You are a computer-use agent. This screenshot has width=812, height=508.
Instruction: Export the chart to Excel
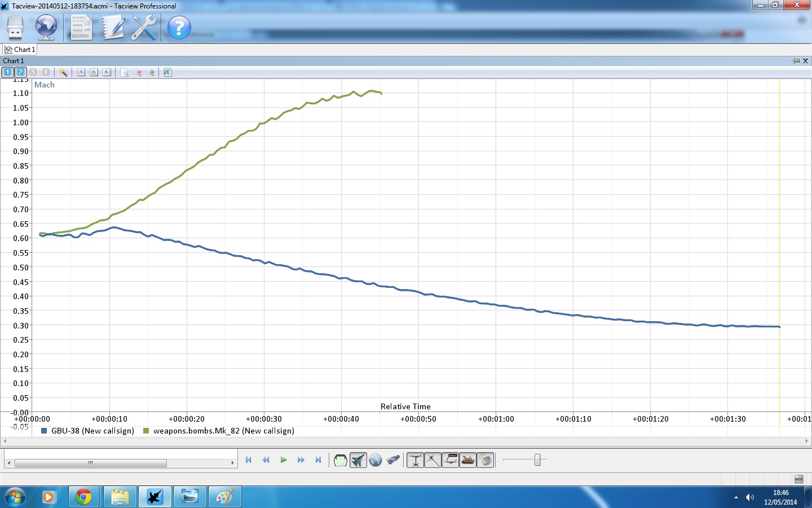pos(167,72)
